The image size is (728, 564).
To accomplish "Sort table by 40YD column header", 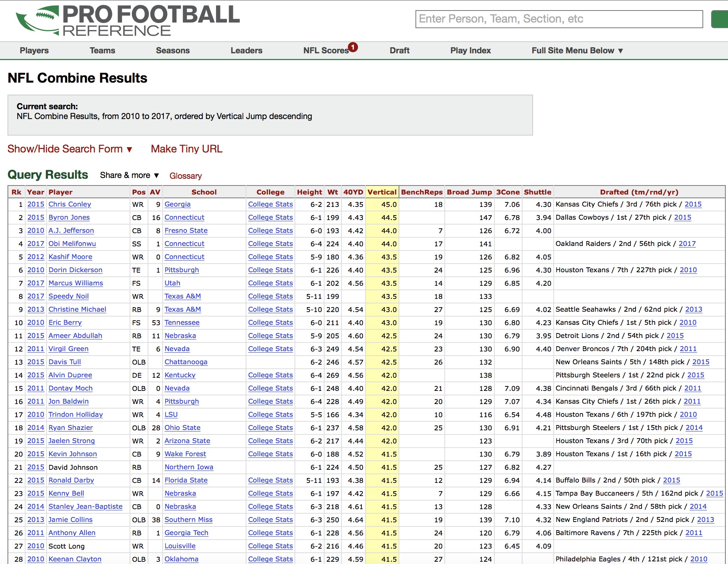I will (x=353, y=192).
